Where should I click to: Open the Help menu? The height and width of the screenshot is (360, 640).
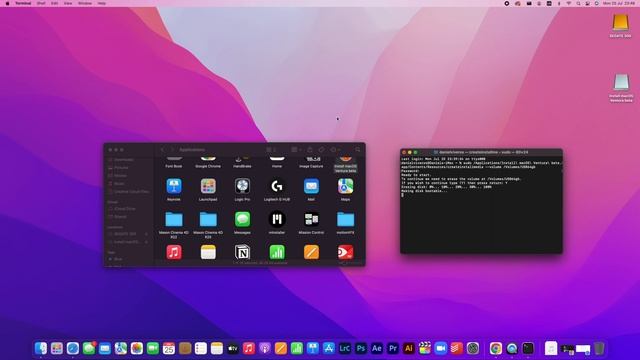pos(102,3)
